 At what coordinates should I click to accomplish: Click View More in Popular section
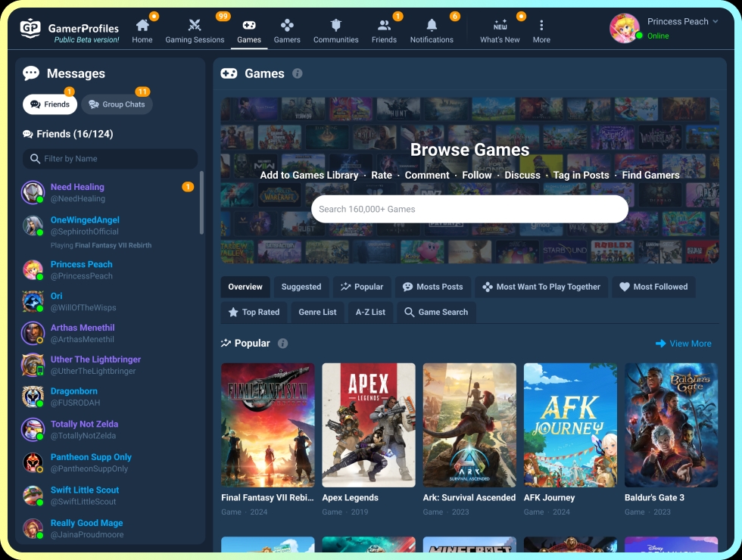coord(684,343)
